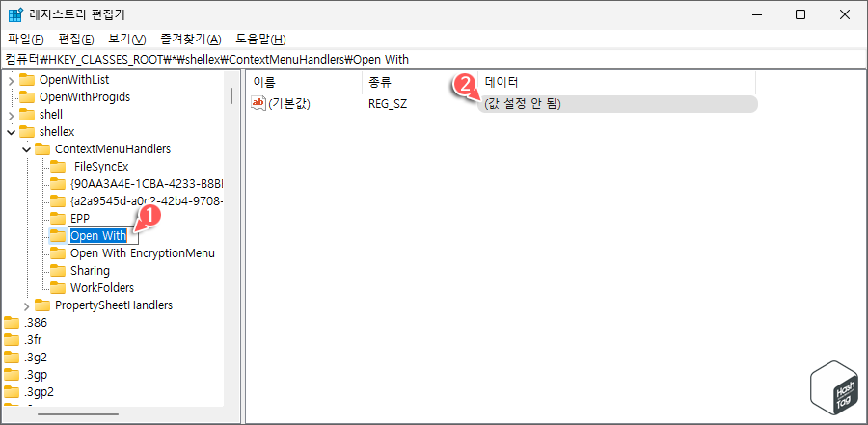Image resolution: width=868 pixels, height=425 pixels.
Task: Click the Open With EncryptionMenu folder icon
Action: click(58, 253)
